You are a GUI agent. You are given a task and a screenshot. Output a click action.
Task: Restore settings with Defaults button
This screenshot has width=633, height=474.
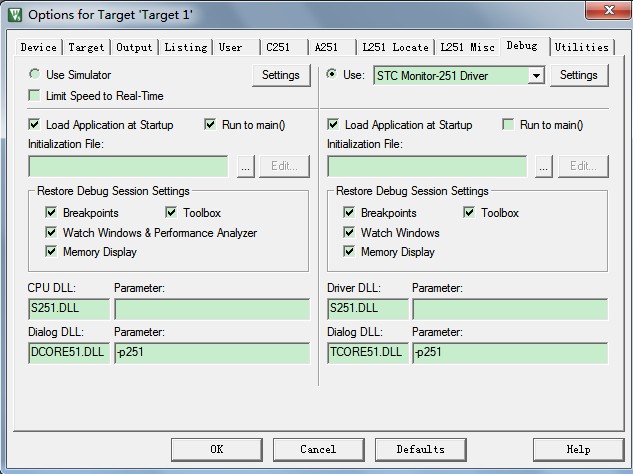421,449
